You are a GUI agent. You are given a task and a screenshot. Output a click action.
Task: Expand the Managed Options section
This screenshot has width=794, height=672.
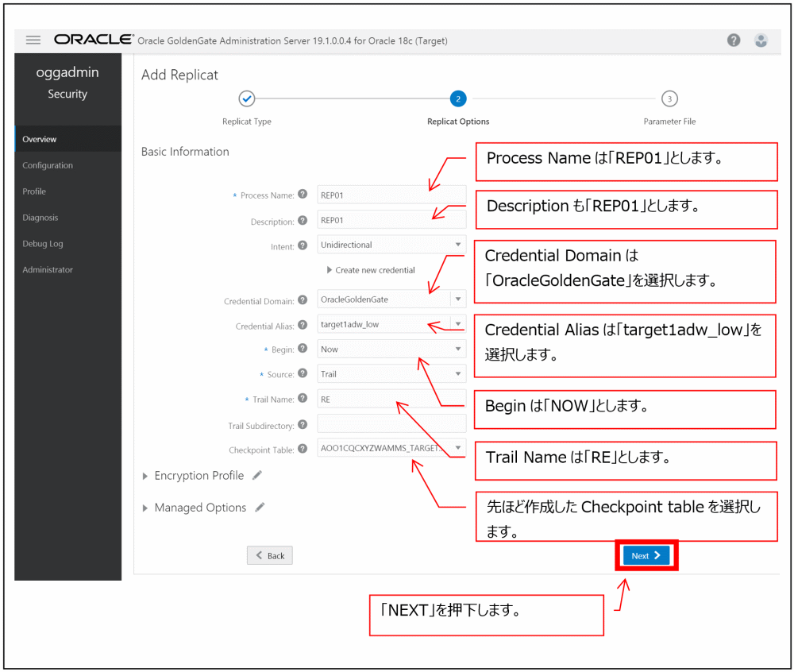pos(145,508)
